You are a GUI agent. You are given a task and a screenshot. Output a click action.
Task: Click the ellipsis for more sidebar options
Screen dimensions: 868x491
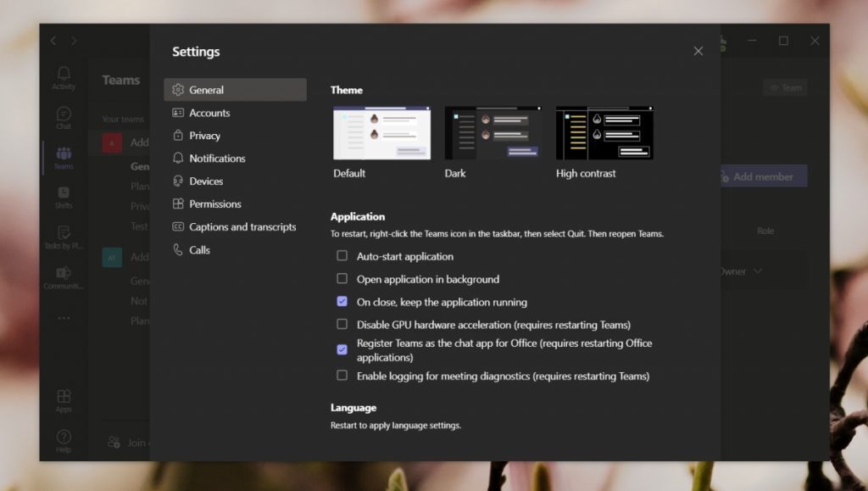pyautogui.click(x=64, y=316)
